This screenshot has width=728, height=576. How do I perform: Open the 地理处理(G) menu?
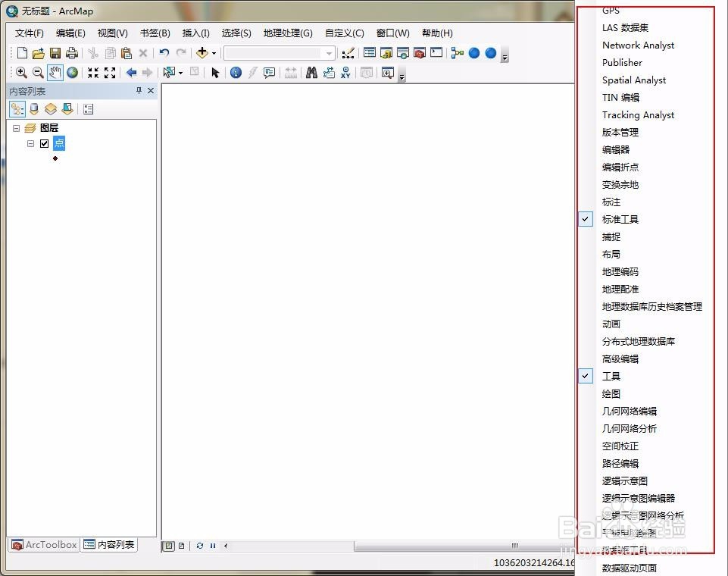click(x=288, y=33)
